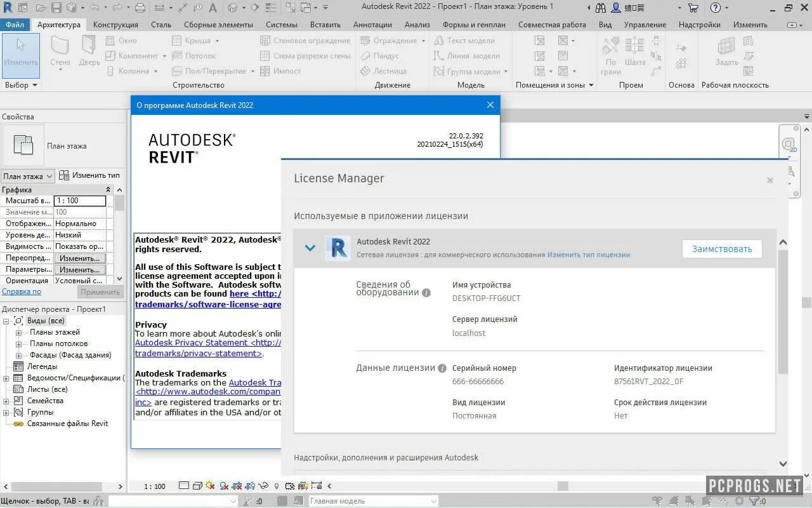Click the License Manager vertical scrollbar
812x508 pixels.
pyautogui.click(x=783, y=311)
